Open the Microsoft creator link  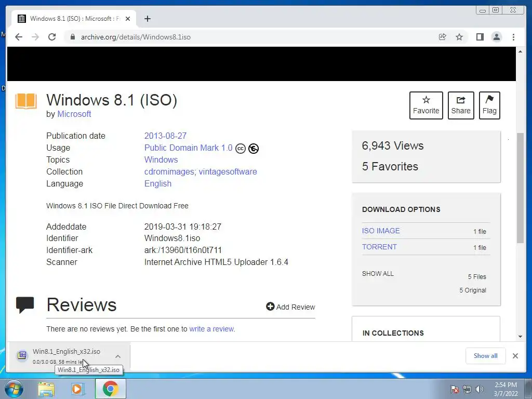pyautogui.click(x=74, y=114)
